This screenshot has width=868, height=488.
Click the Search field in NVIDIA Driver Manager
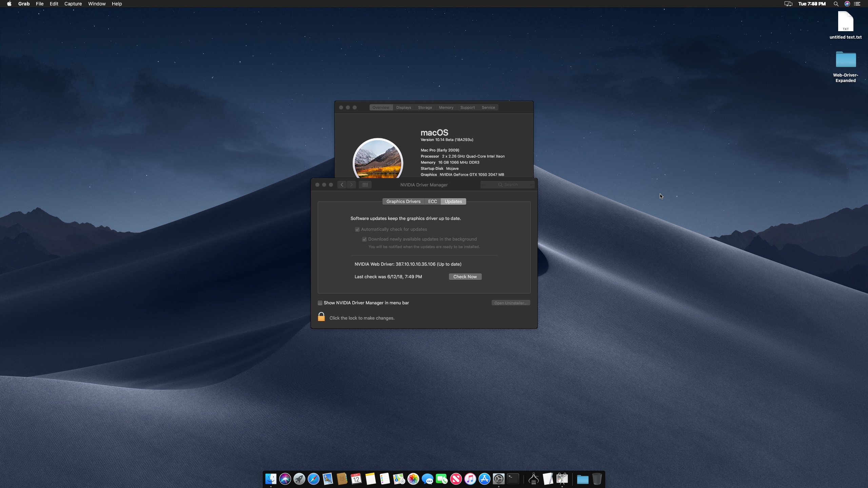[x=510, y=185]
